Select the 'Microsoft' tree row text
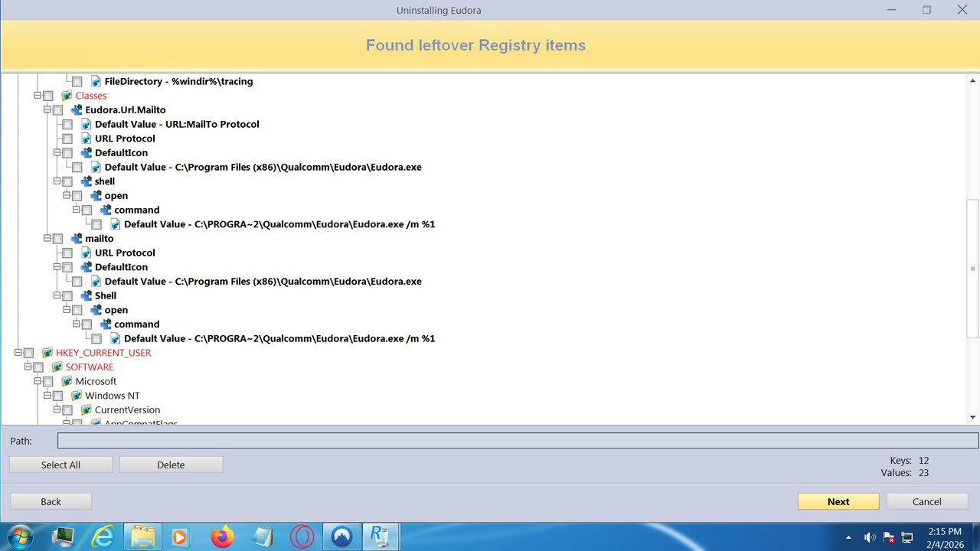The image size is (980, 551). click(x=96, y=381)
